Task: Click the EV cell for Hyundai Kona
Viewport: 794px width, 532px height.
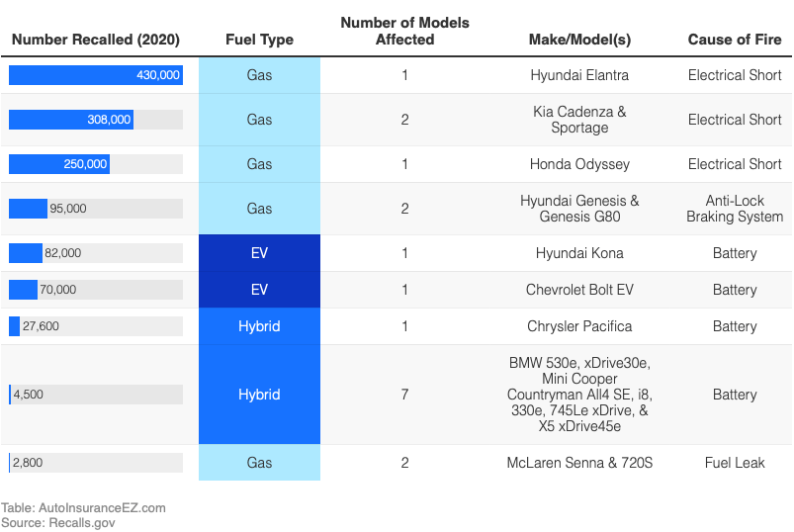Action: pos(259,253)
